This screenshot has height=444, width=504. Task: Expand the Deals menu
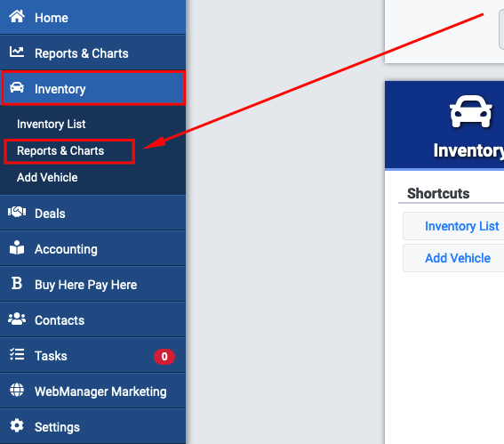point(93,213)
